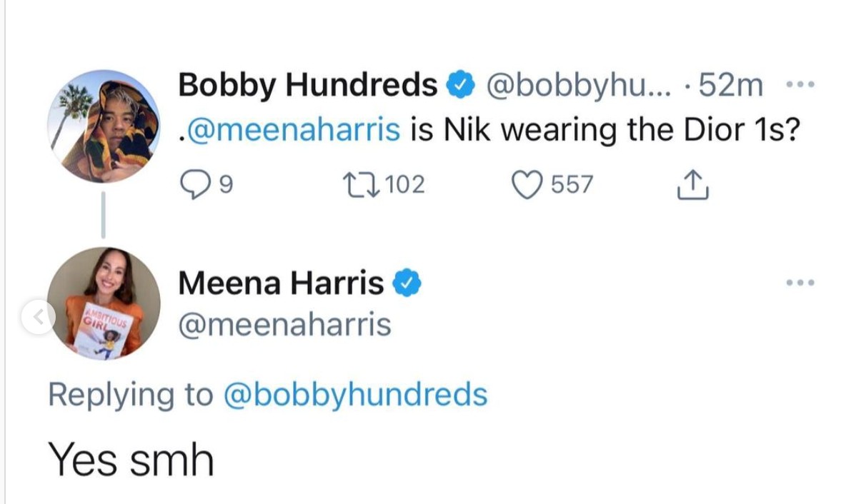
Task: Click @bobbyhundreds in the Replying to line
Action: (x=355, y=394)
